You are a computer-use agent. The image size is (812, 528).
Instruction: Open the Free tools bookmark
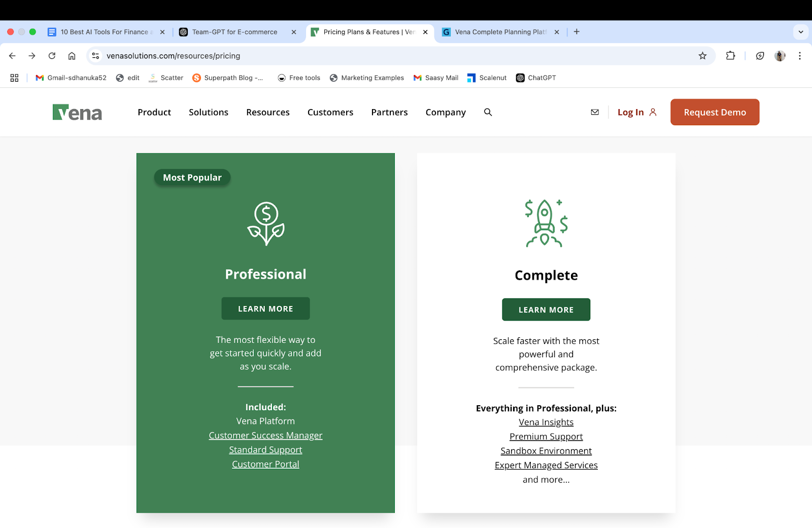coord(299,78)
